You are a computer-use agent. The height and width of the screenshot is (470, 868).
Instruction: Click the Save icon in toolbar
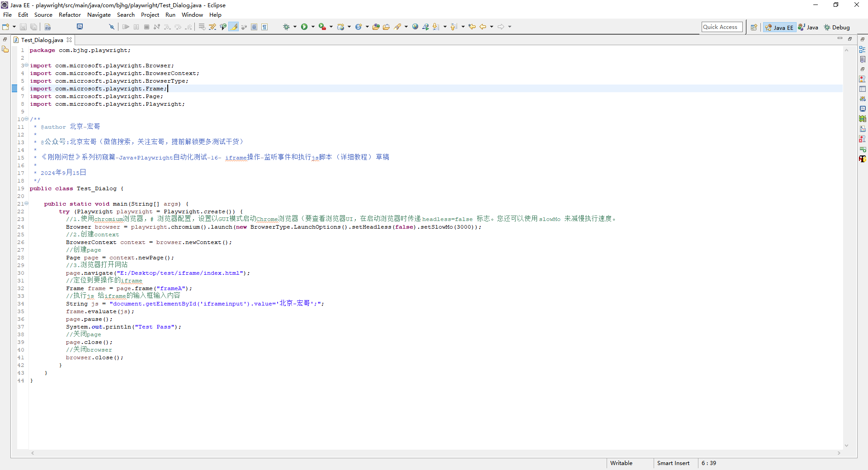24,27
